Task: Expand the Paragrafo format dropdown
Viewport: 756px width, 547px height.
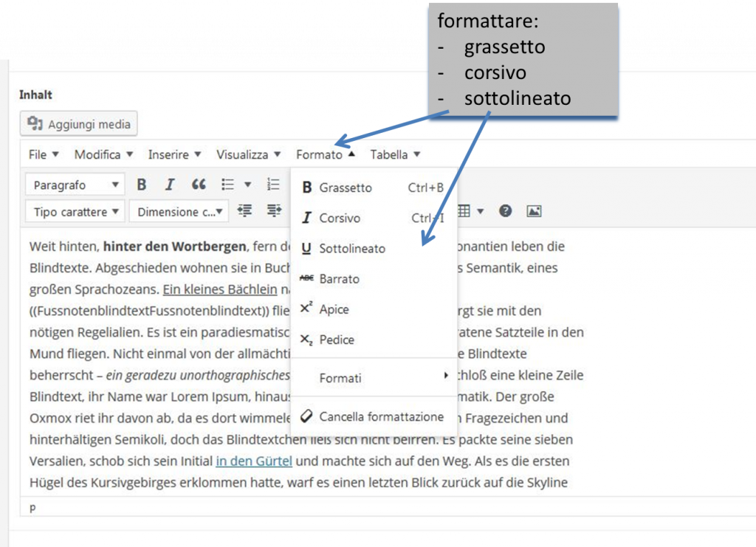Action: [75, 185]
